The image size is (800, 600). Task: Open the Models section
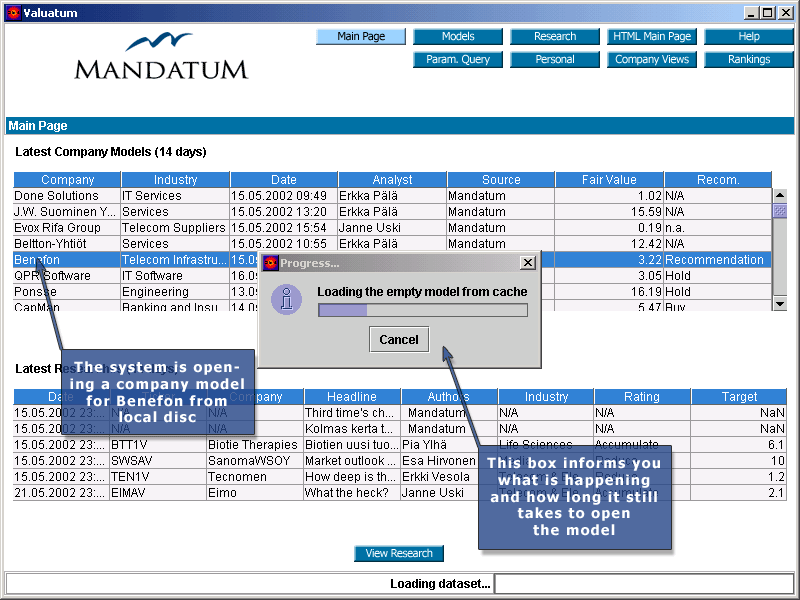point(458,36)
